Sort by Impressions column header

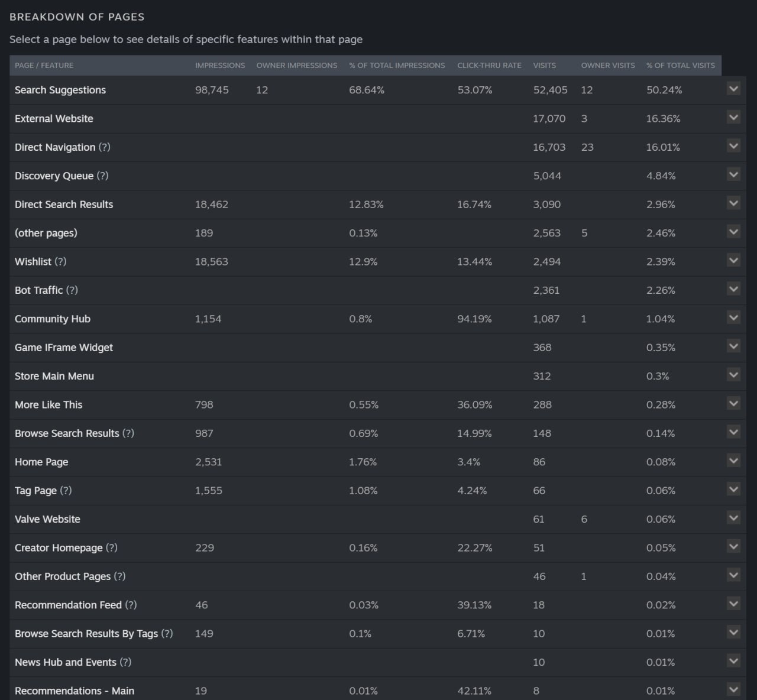(x=220, y=65)
